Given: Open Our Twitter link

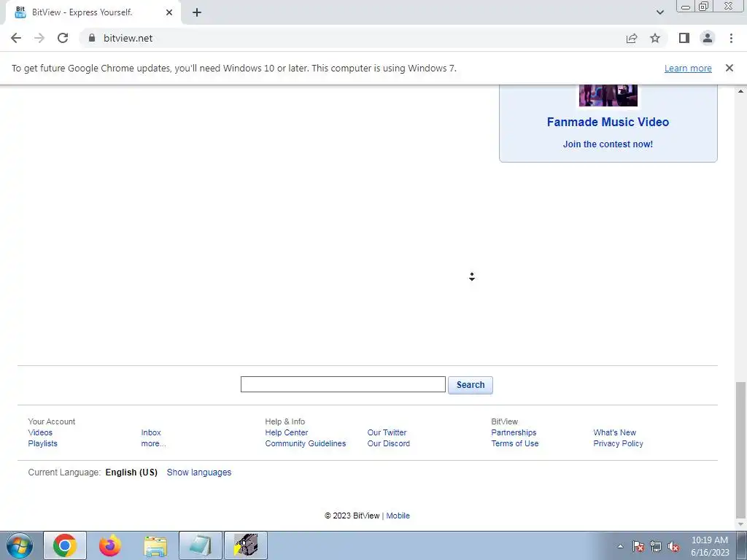Looking at the screenshot, I should click(x=387, y=432).
